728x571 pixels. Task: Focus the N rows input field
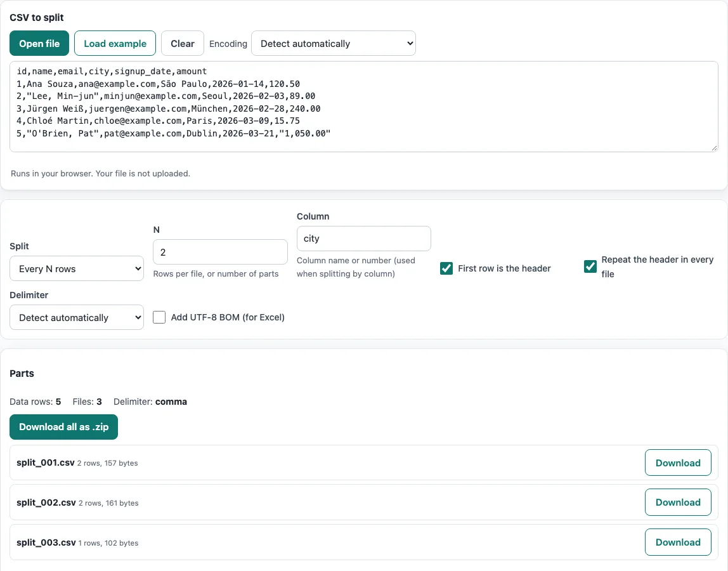click(220, 253)
